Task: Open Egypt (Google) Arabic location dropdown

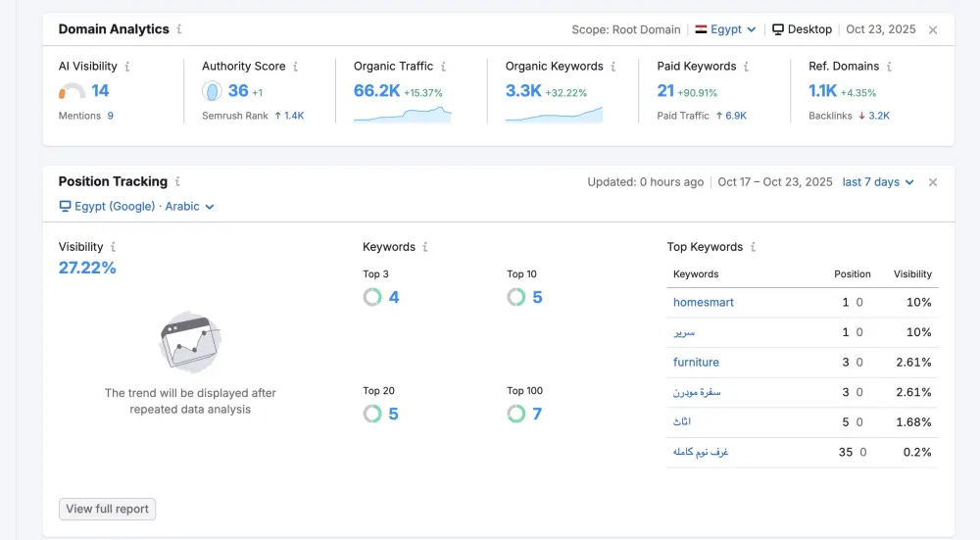Action: pos(136,207)
